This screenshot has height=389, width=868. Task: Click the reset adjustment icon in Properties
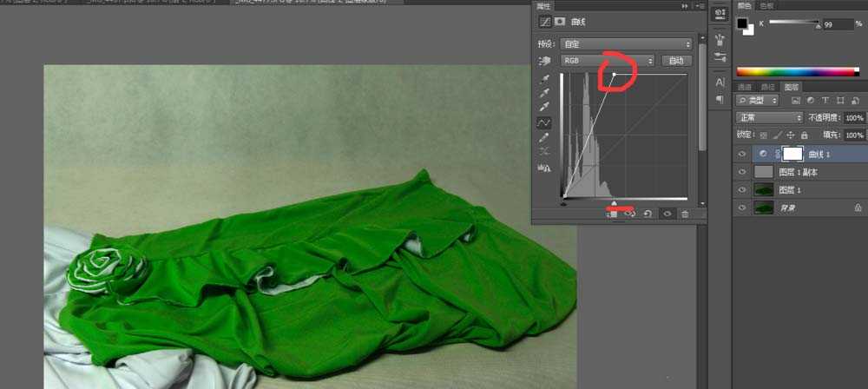click(x=648, y=214)
